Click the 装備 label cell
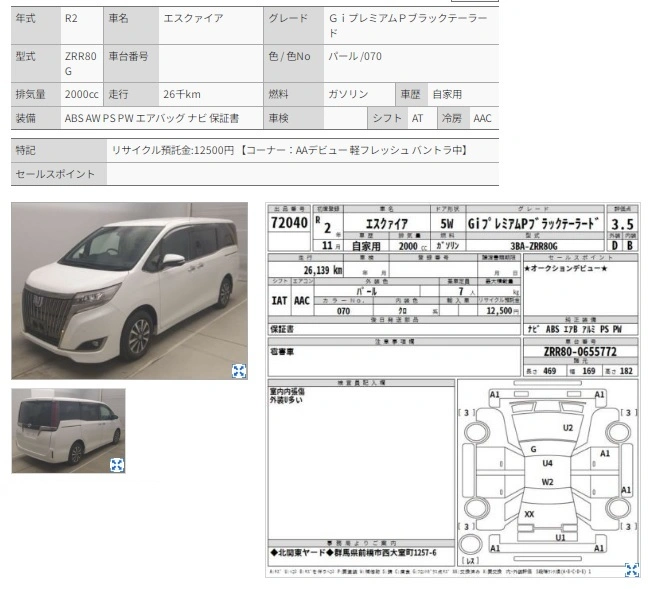 coord(36,118)
